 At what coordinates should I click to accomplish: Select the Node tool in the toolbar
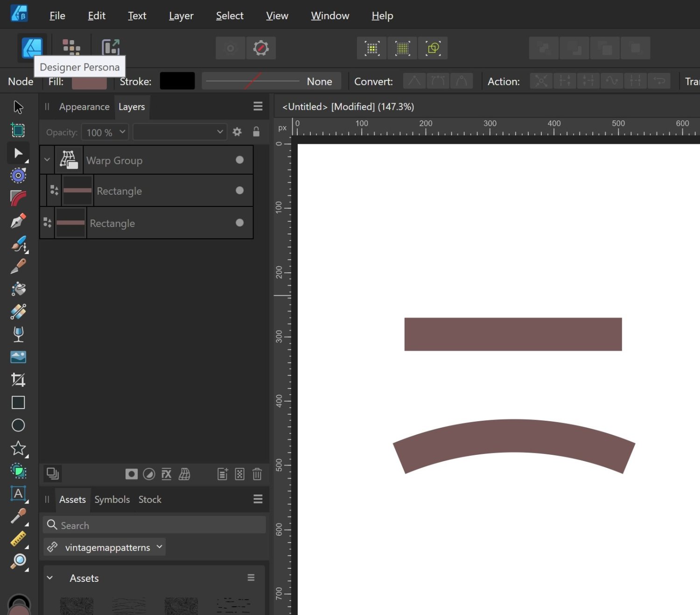pos(18,153)
